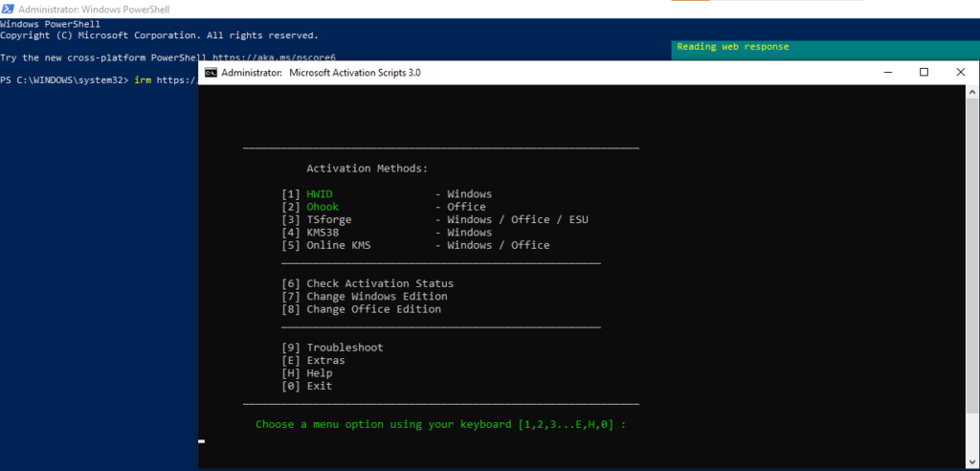Click the scrollbar up arrow in the console window
The image size is (980, 471).
[973, 91]
